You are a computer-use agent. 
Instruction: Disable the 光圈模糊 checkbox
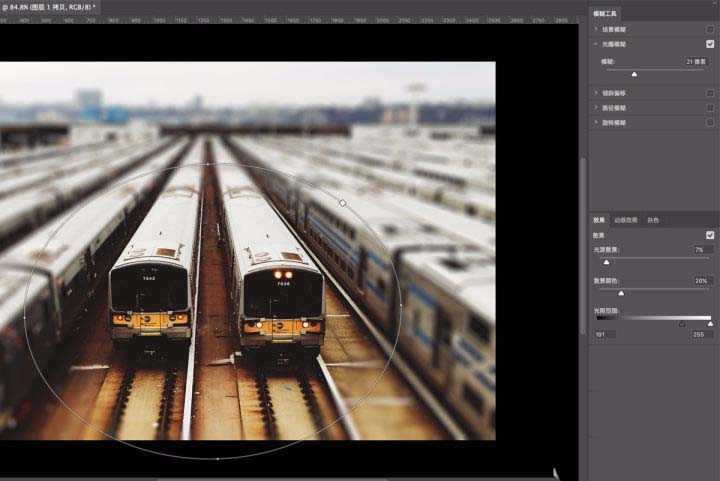point(710,44)
